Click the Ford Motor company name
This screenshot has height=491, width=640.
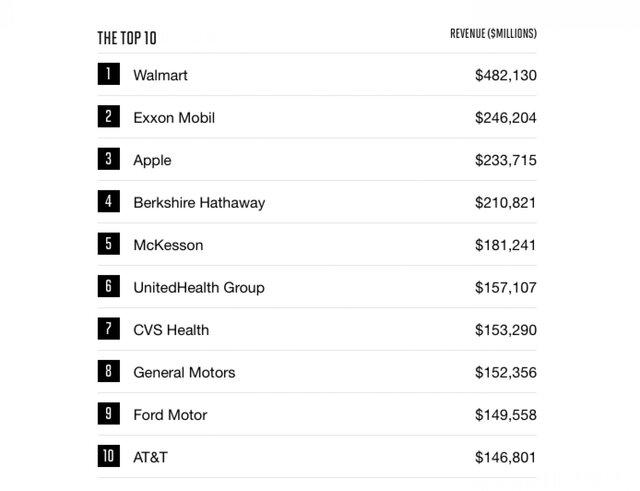170,415
